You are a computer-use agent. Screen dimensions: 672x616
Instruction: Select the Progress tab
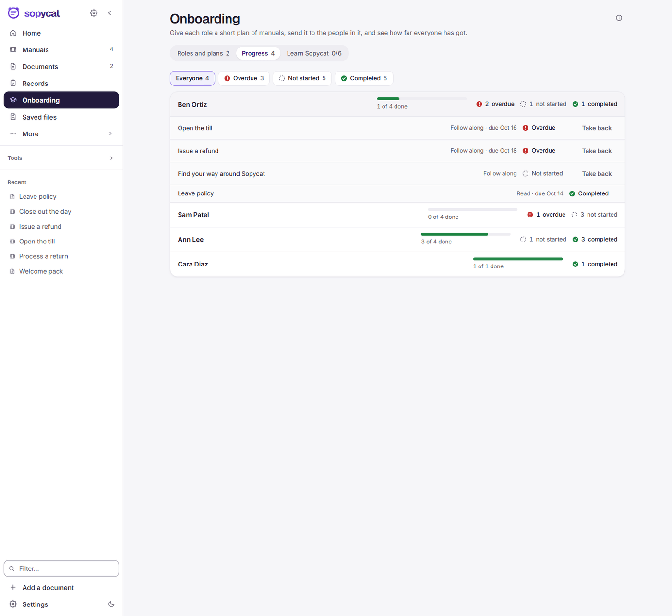click(258, 53)
